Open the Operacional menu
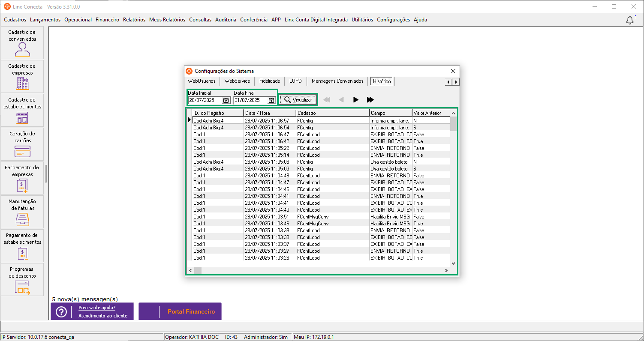 (78, 20)
